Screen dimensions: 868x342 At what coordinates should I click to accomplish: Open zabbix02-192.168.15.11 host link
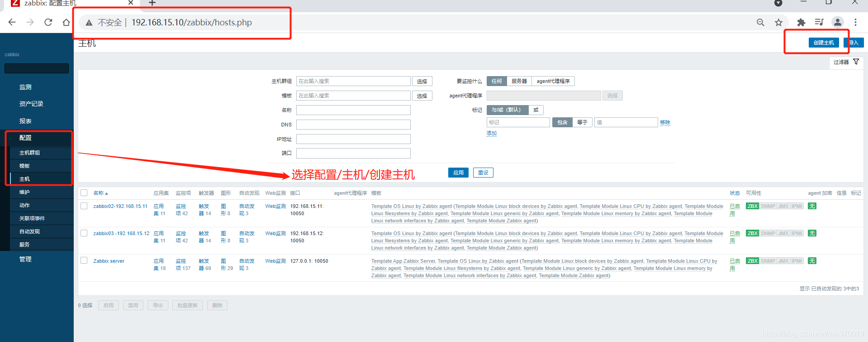tap(120, 206)
